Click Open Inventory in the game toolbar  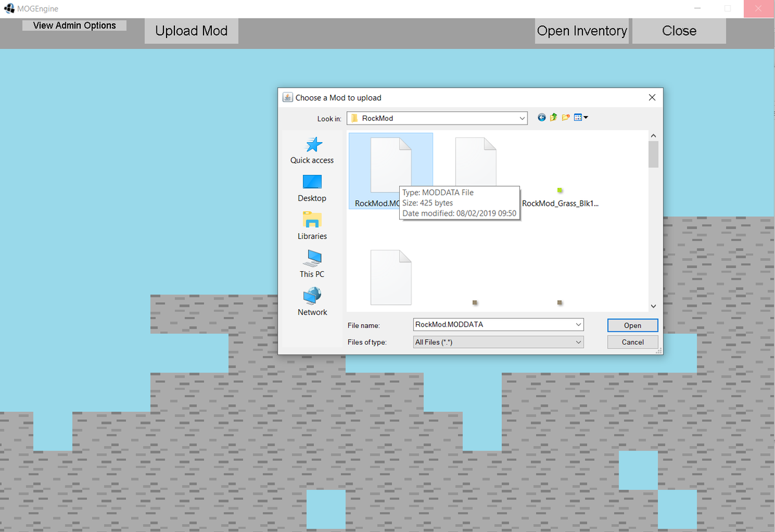click(x=582, y=31)
